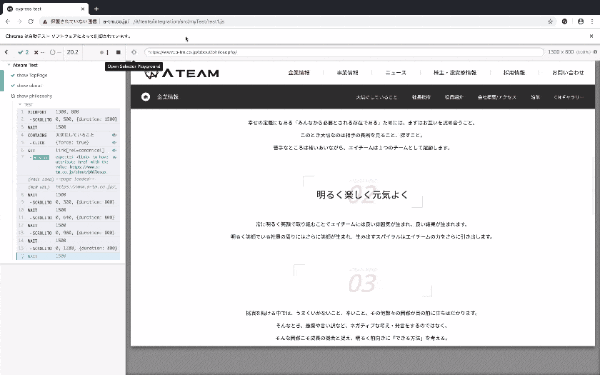Viewport: 600px width, 375px height.
Task: Click the SCROLLTO 0, 500 command row
Action: [68, 119]
